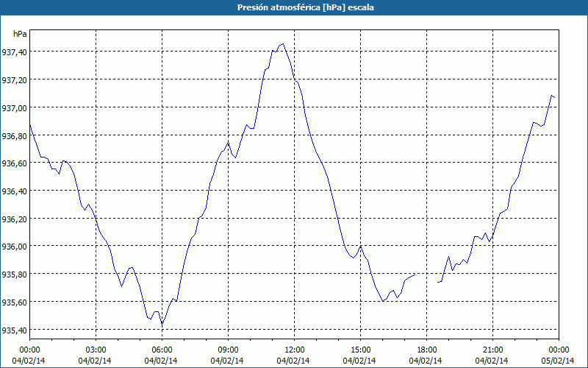Select the 935,40 y-axis value
The width and height of the screenshot is (588, 368).
click(14, 330)
